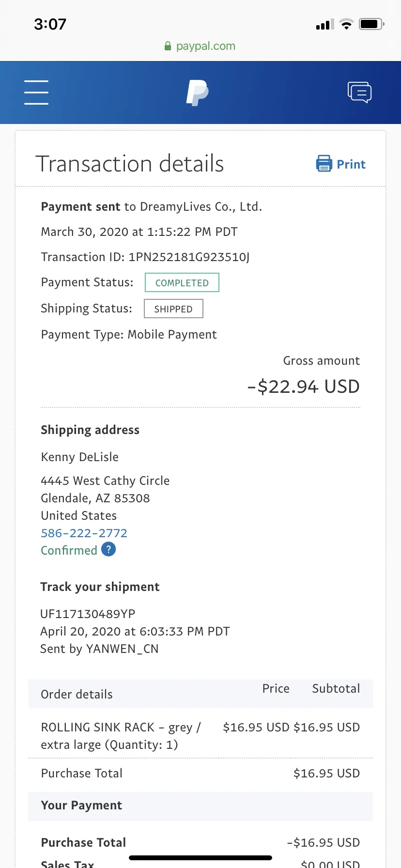Open the messages chat icon
Screen dimensions: 401x868
click(360, 92)
